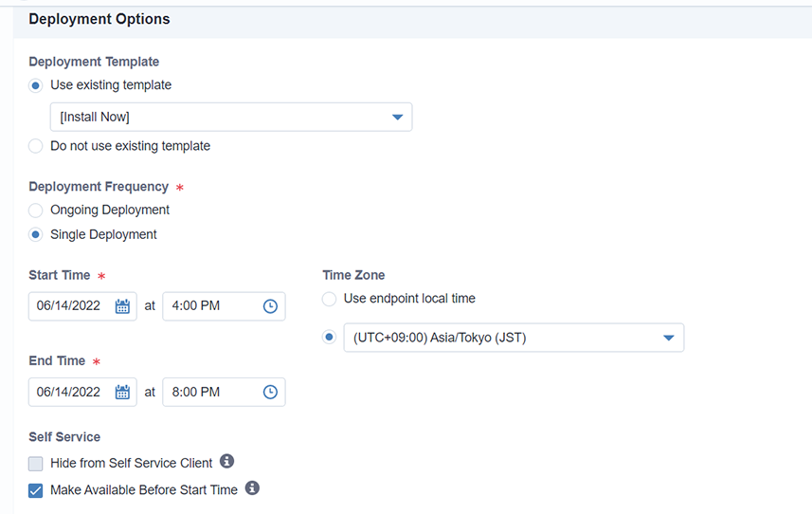The height and width of the screenshot is (514, 812).
Task: Open the Start Time clock picker icon
Action: (x=270, y=306)
